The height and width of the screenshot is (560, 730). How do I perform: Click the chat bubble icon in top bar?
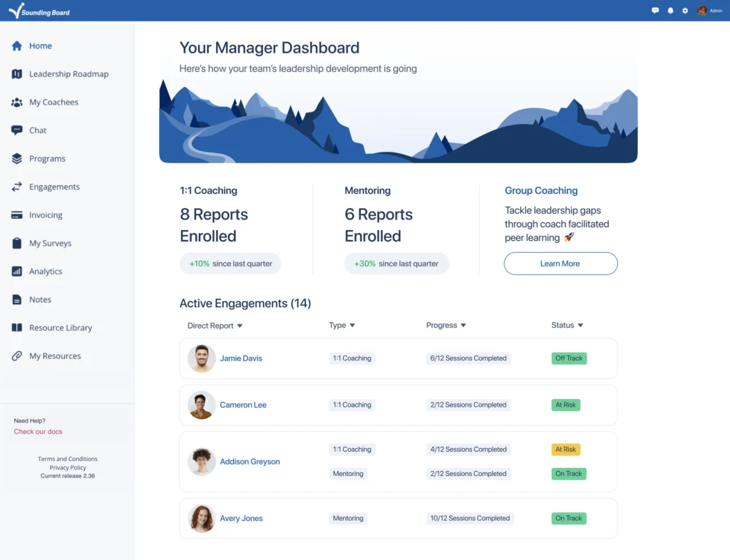pos(655,11)
